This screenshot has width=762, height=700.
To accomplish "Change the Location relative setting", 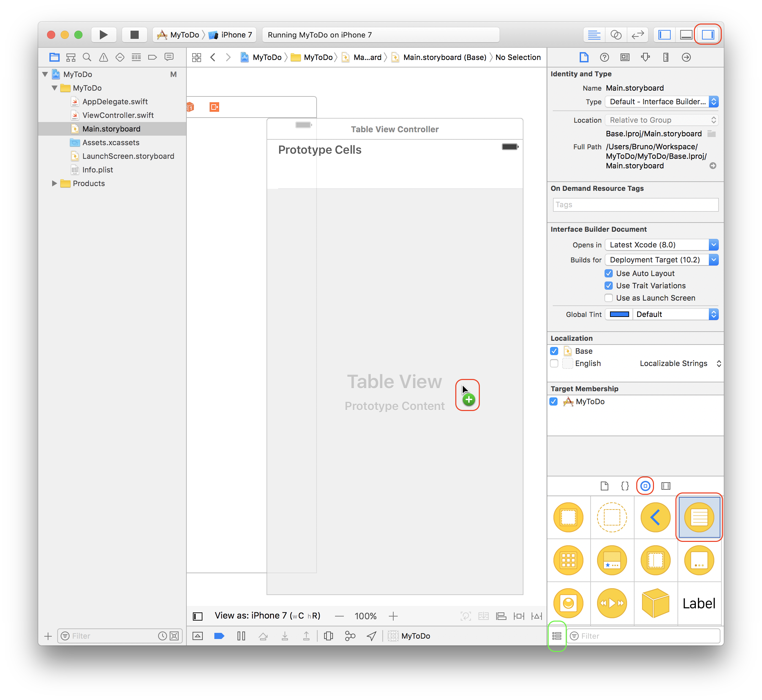I will click(661, 120).
